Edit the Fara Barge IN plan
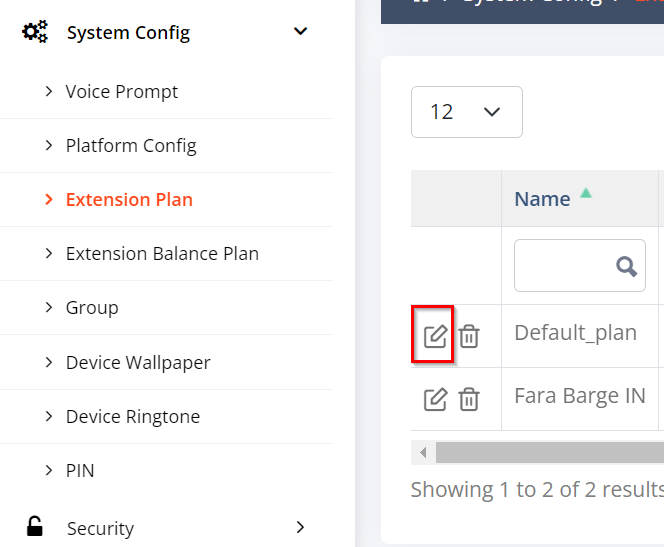Viewport: 664px width, 547px height. [x=435, y=399]
